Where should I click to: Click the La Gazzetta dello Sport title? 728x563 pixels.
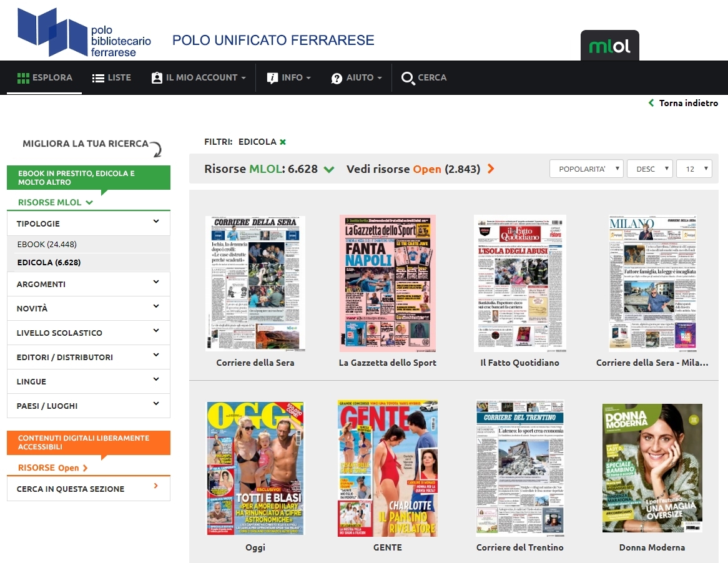387,363
